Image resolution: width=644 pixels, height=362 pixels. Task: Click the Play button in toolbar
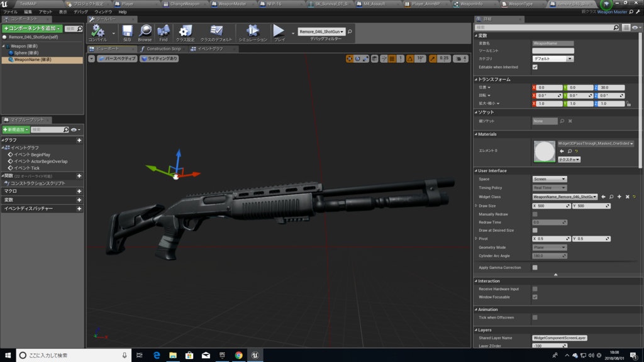click(279, 33)
